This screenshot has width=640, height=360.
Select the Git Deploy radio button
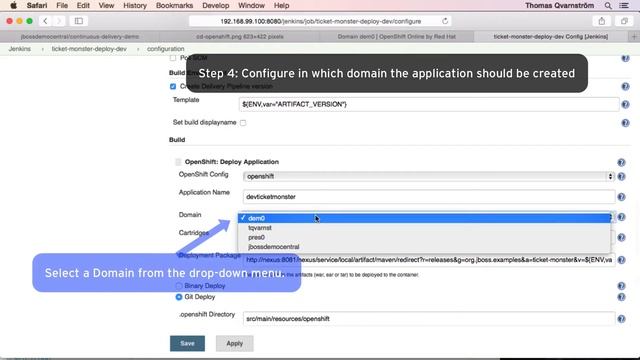(x=179, y=297)
